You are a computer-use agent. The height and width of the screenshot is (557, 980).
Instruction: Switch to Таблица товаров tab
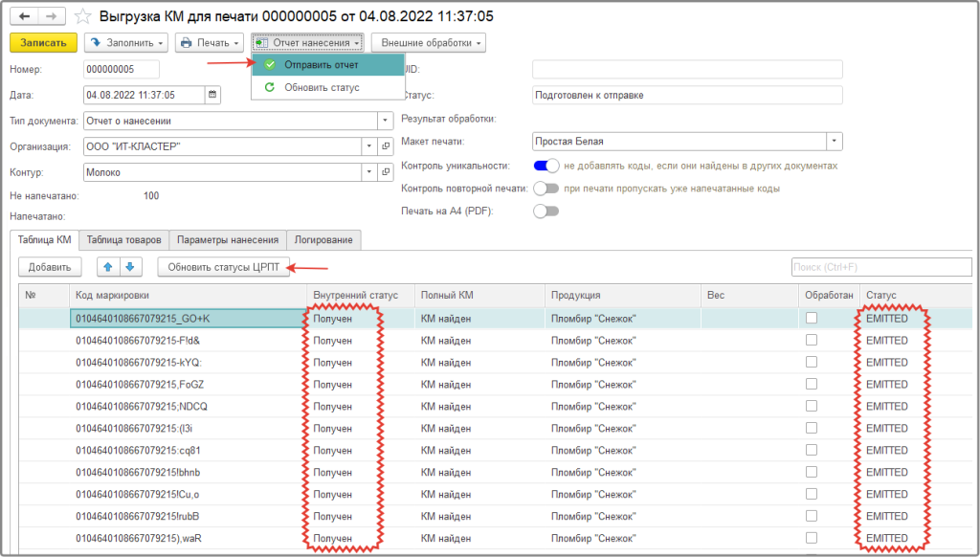(x=123, y=239)
